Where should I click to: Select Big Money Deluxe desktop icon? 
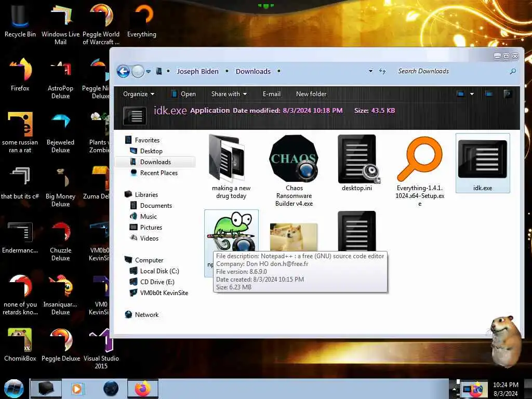[x=60, y=187]
